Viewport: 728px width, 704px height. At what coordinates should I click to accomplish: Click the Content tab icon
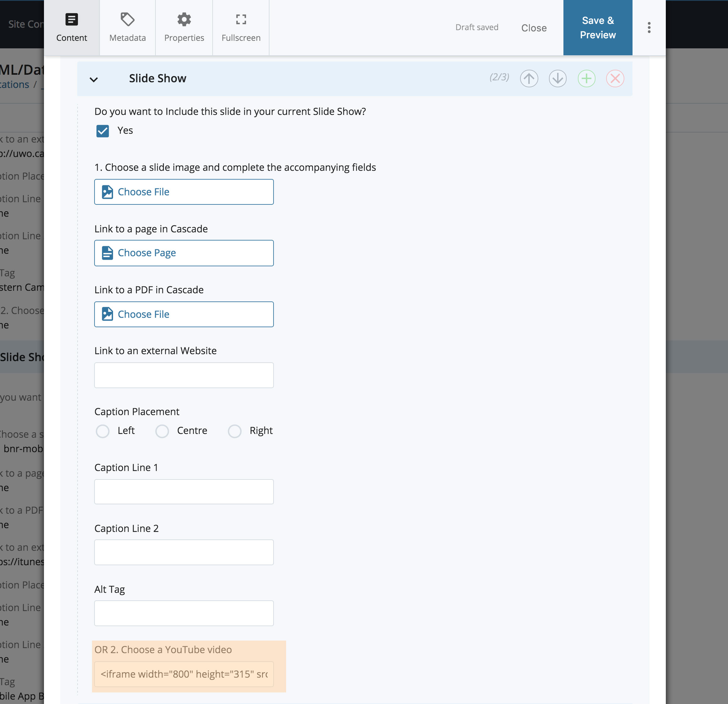[72, 19]
